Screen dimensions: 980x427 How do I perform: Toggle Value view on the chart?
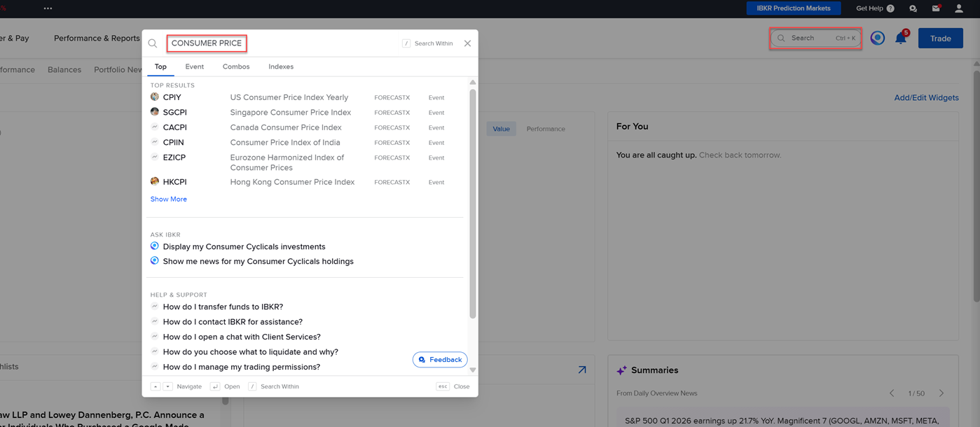[501, 129]
